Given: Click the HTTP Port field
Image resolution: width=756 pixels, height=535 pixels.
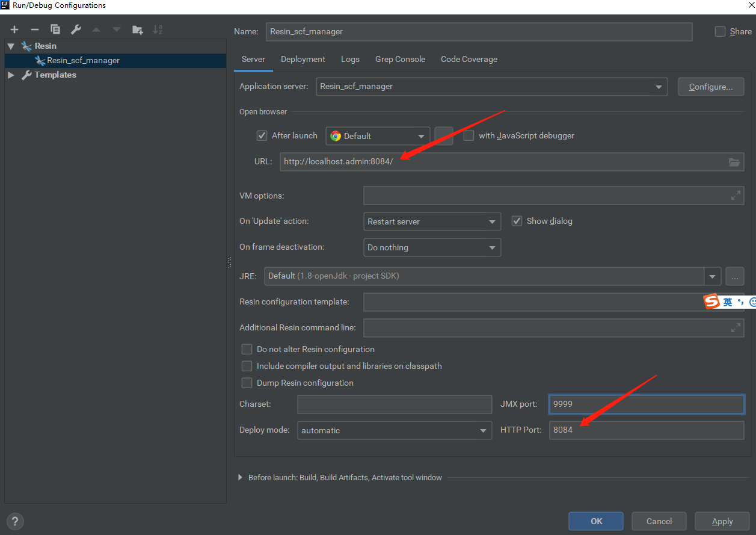Looking at the screenshot, I should (647, 430).
